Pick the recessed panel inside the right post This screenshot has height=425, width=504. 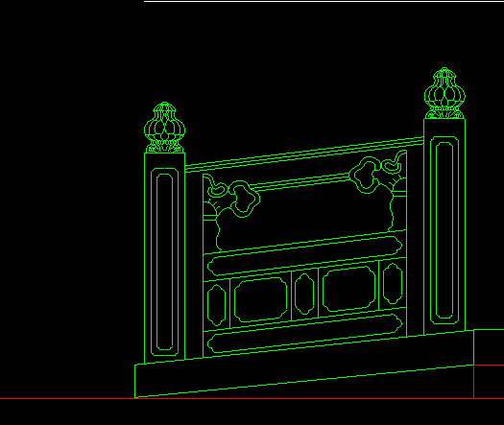click(444, 230)
